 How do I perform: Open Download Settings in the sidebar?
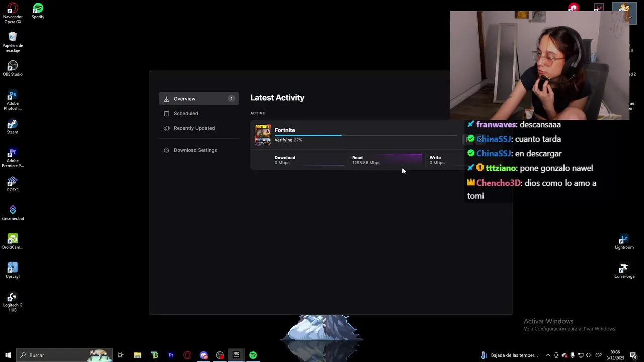click(x=199, y=150)
